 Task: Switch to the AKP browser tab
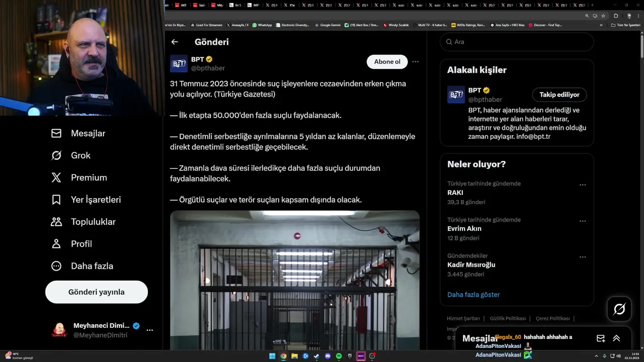point(182,5)
